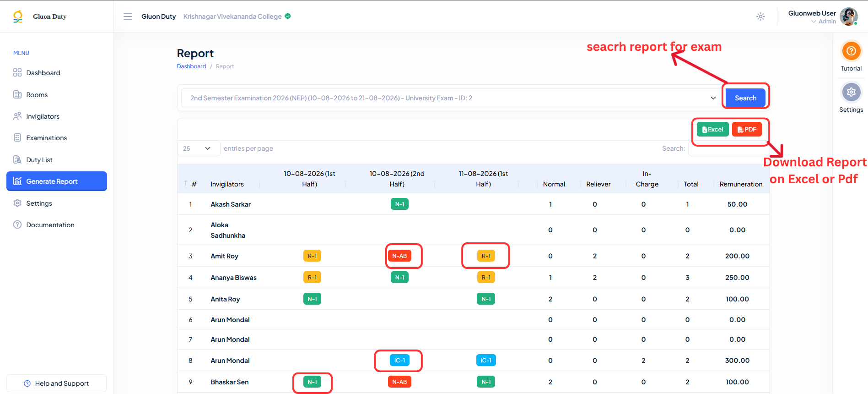Screen dimensions: 868x394
Task: Expand the Admin user dropdown chevron
Action: (814, 22)
